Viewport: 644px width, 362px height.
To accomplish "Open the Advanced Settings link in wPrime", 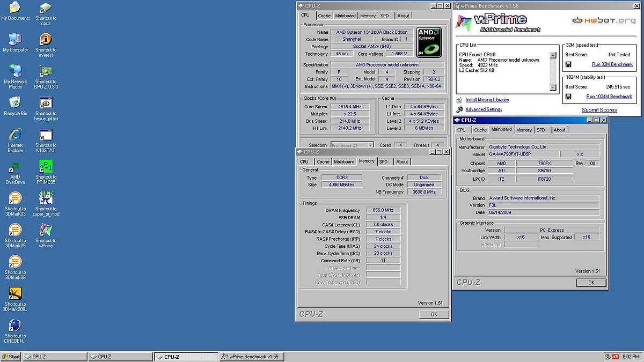I will (484, 109).
